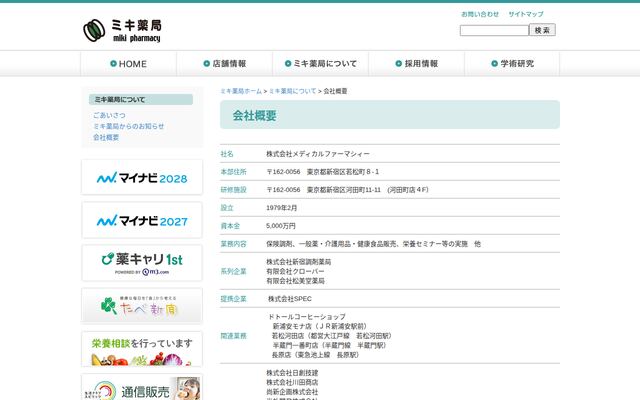640x400 pixels.
Task: Click the 業務内容 row label
Action: click(233, 244)
